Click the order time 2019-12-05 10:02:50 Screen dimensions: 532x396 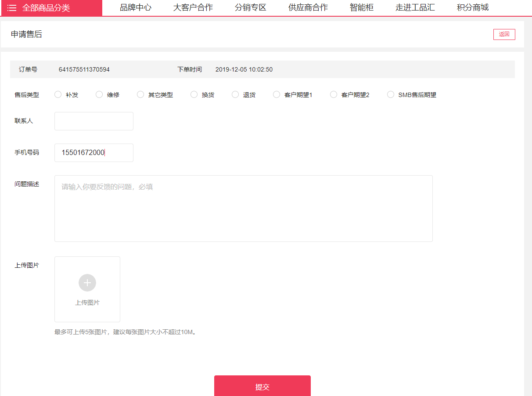pos(244,69)
